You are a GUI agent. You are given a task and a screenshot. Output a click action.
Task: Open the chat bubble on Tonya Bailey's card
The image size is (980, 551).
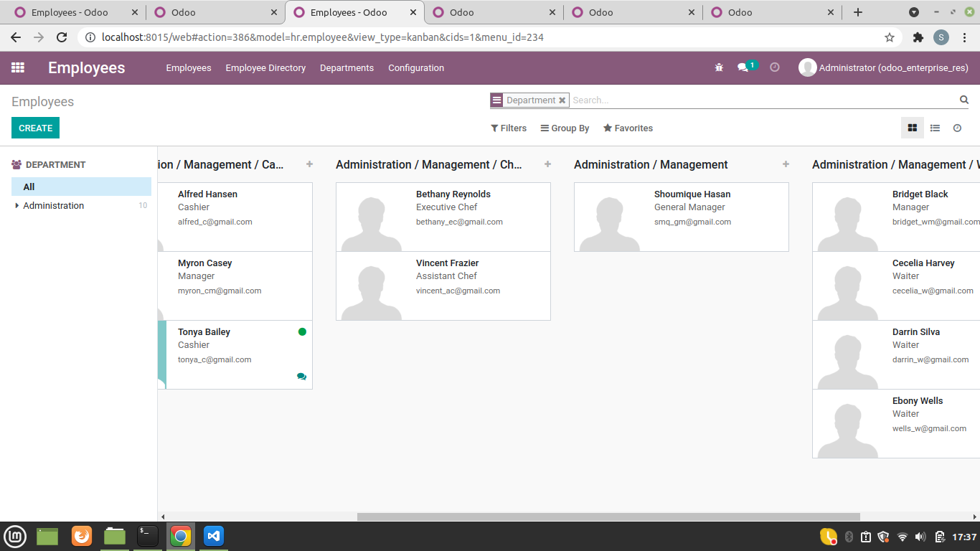302,376
